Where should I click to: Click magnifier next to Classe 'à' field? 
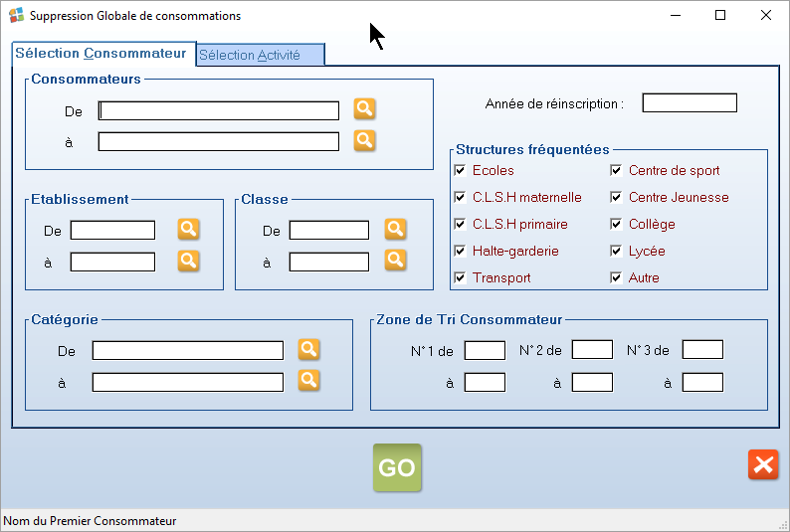(396, 261)
